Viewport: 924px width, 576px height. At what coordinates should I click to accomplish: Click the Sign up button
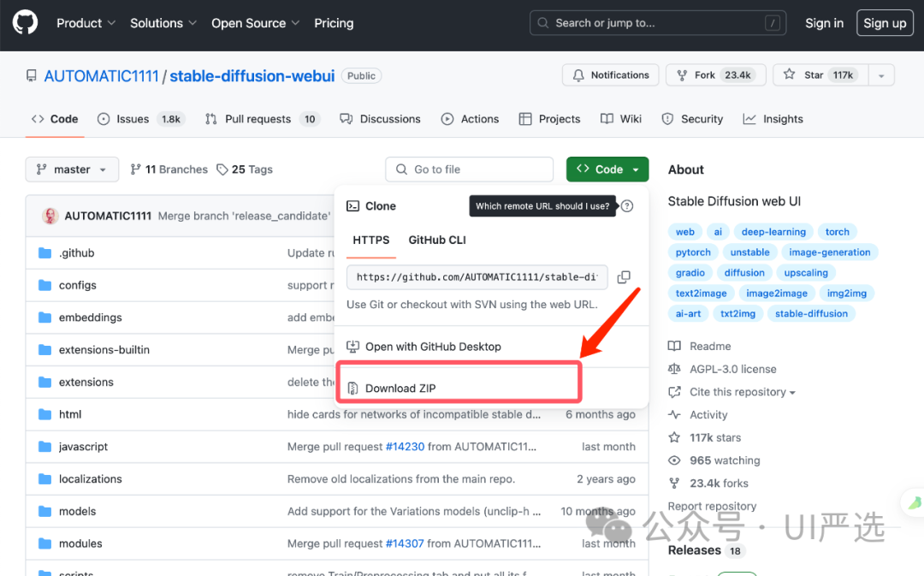point(885,23)
